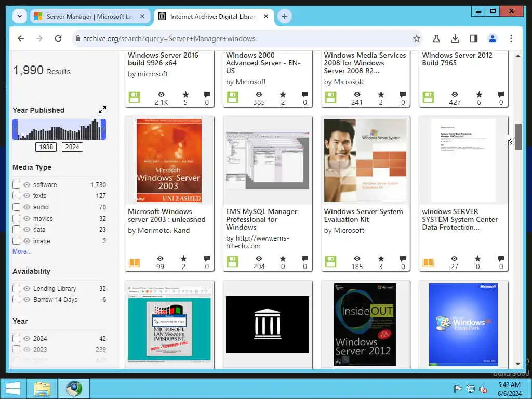Screen dimensions: 532x399
Task: Check the software media type checkbox
Action: coord(16,184)
